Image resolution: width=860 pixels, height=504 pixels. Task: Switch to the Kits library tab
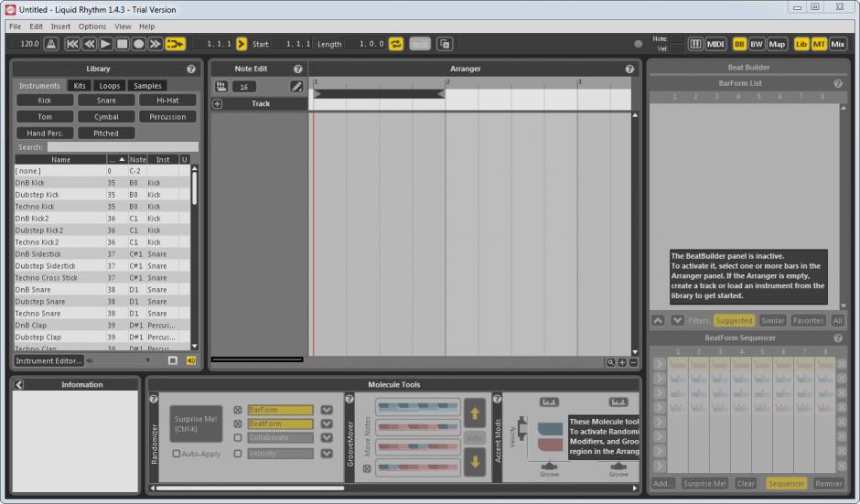pyautogui.click(x=80, y=86)
